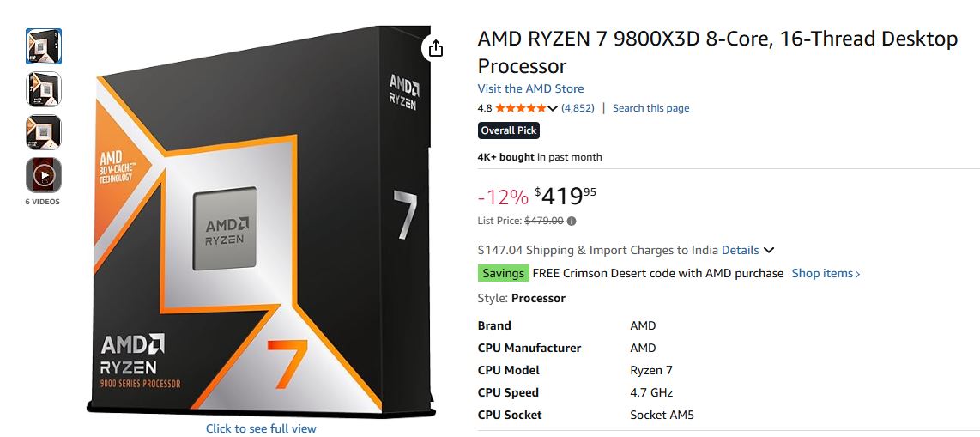Viewport: 980px width, 437px height.
Task: Open the 4,852 customer ratings link
Action: [x=578, y=108]
